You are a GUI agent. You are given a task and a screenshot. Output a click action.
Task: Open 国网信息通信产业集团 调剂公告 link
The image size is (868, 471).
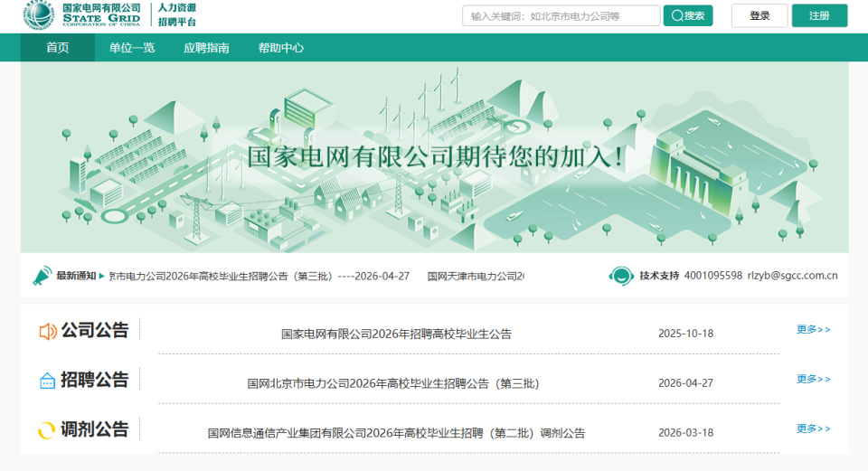pyautogui.click(x=396, y=433)
